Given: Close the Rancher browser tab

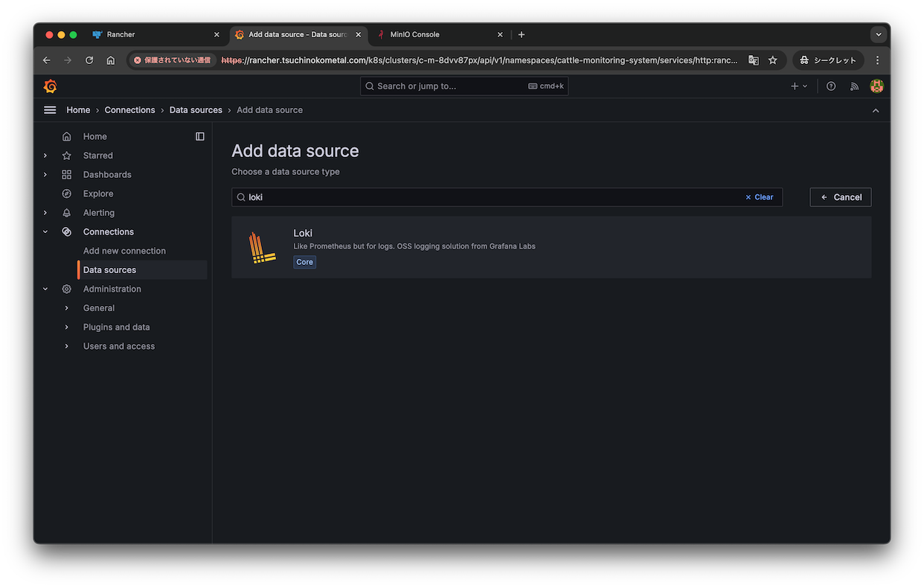Looking at the screenshot, I should [217, 34].
